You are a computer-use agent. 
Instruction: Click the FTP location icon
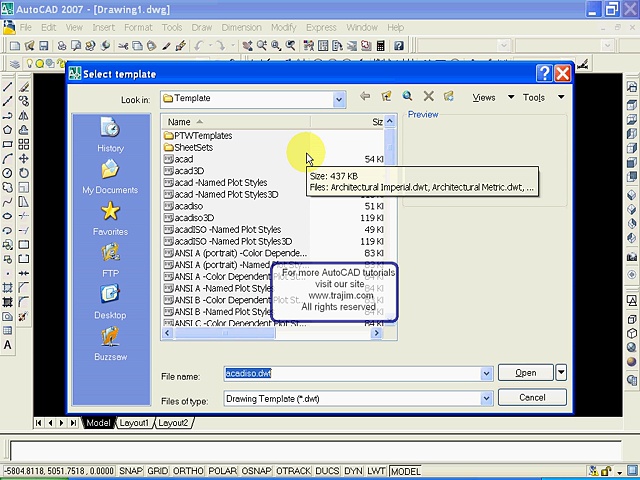pos(110,256)
